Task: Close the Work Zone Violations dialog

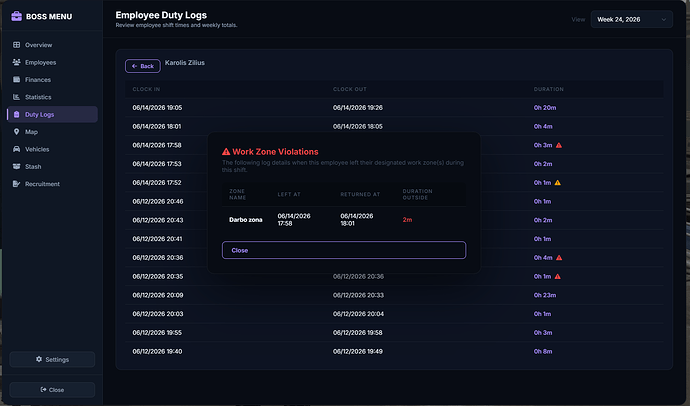Action: (x=344, y=250)
